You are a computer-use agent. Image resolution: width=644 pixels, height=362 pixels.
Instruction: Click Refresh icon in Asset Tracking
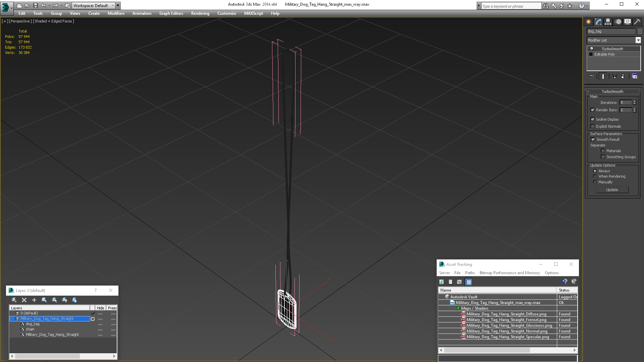441,282
